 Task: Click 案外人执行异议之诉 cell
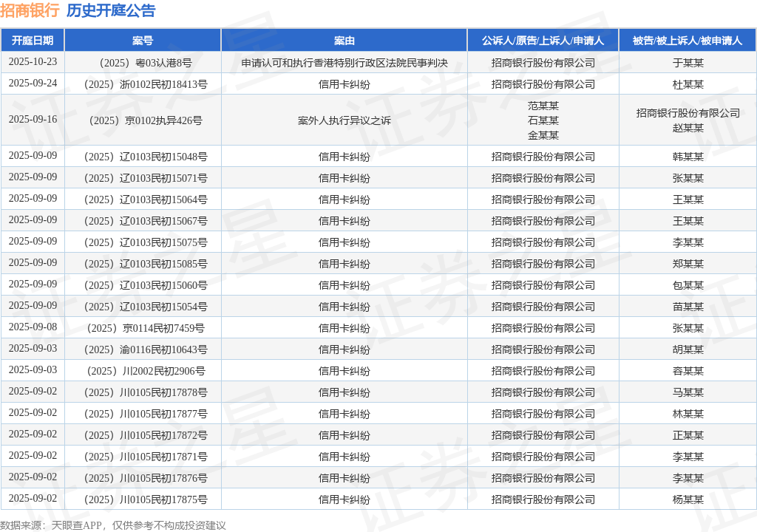click(344, 120)
